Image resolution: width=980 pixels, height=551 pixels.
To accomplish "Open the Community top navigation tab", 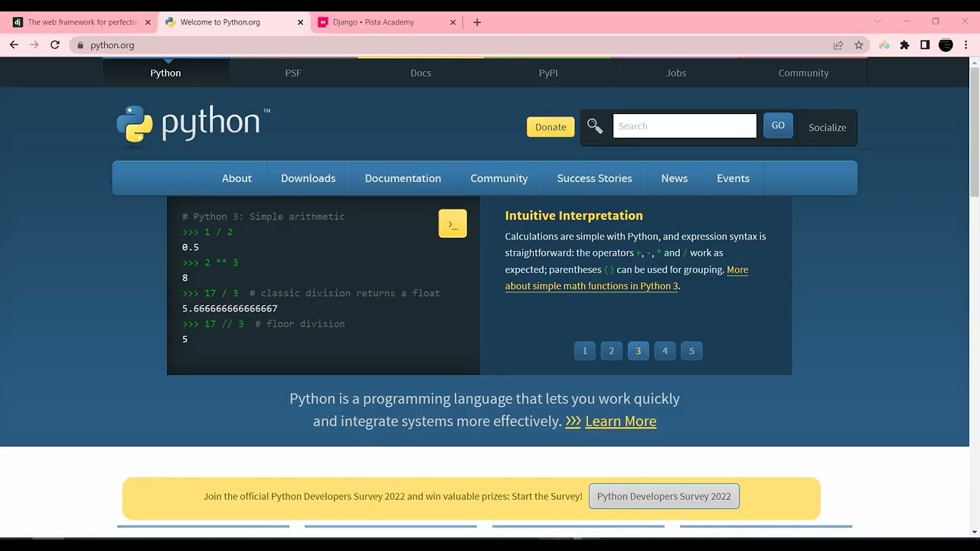I will (803, 73).
